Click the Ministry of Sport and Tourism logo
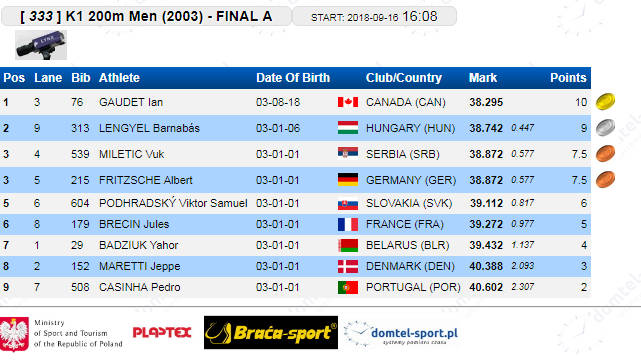The width and height of the screenshot is (641, 360). 61,333
